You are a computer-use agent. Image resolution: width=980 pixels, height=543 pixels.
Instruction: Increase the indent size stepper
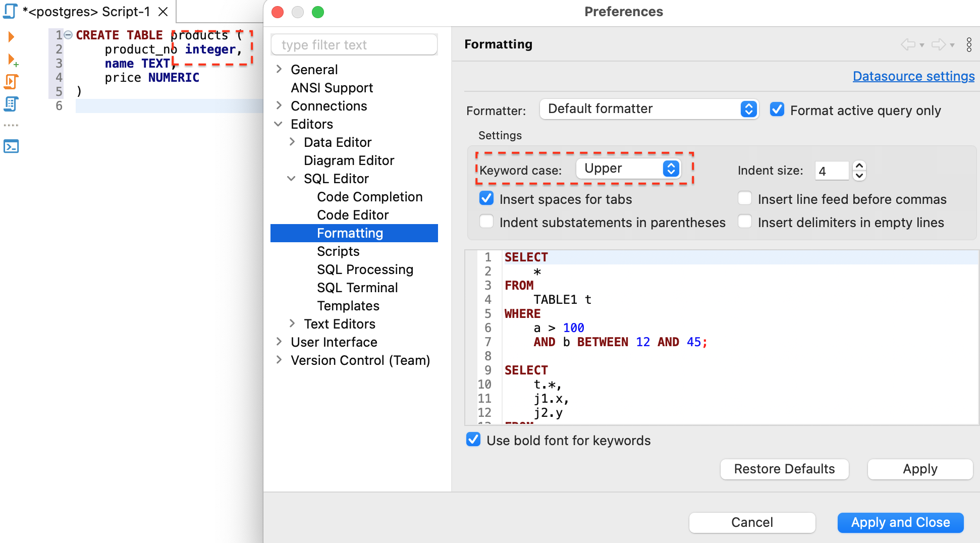point(859,166)
